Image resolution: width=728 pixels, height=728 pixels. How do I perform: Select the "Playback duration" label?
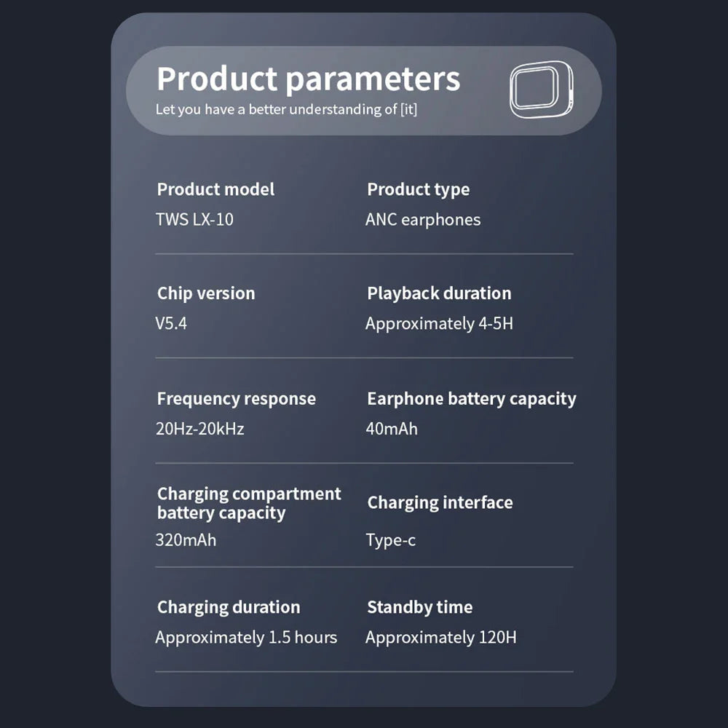click(x=439, y=293)
